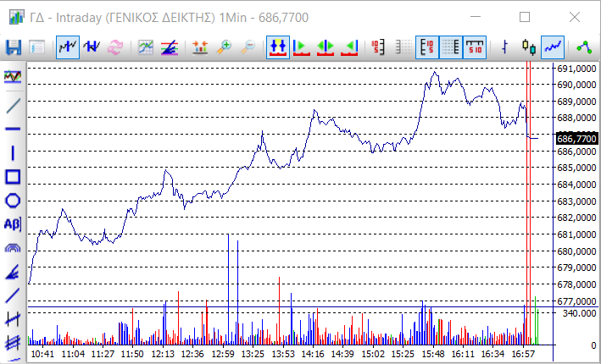601x364 pixels.
Task: Pick the Aβ text annotation tool
Action: 13,224
